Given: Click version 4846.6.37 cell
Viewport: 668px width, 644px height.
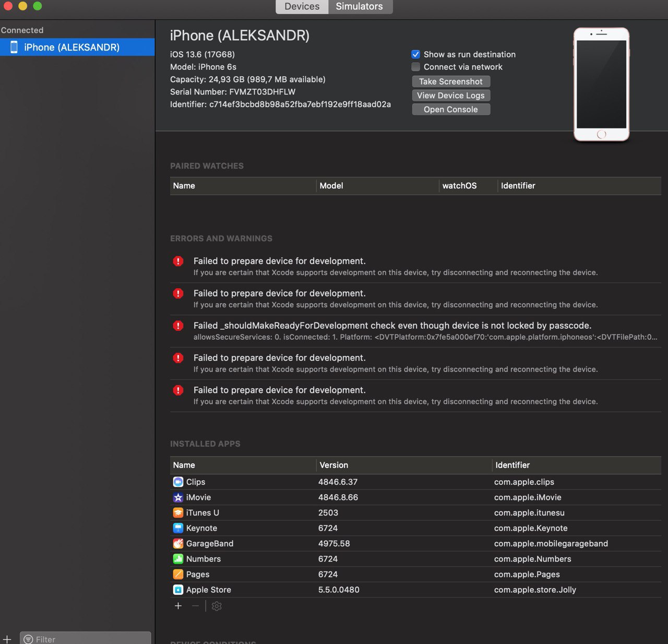Looking at the screenshot, I should click(x=338, y=482).
